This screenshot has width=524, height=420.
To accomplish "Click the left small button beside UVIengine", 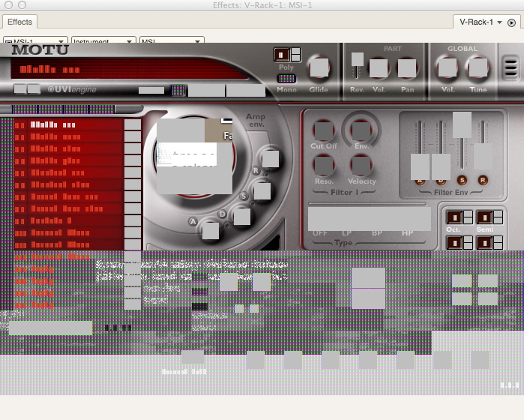I will pyautogui.click(x=20, y=89).
